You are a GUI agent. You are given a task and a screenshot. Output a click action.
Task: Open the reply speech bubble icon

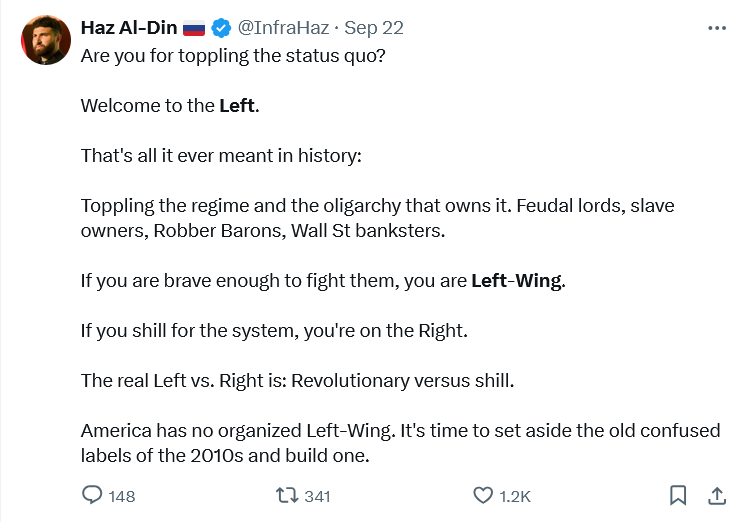(x=92, y=495)
